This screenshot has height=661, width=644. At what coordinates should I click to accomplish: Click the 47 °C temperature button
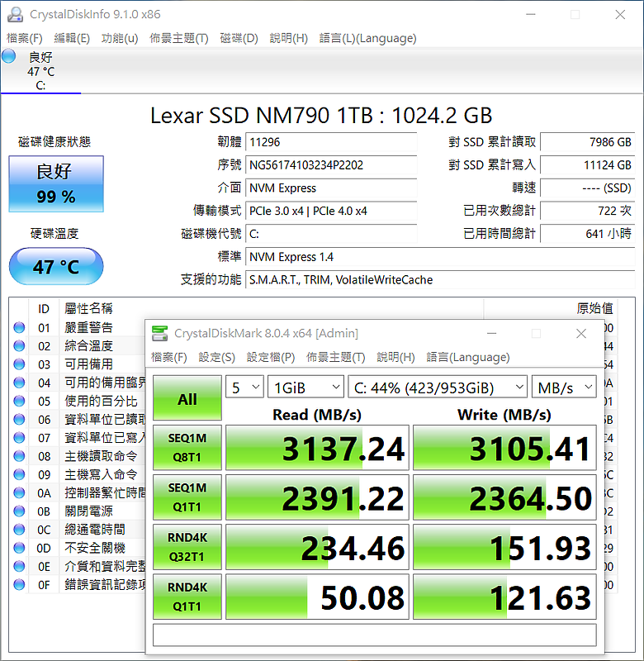56,266
